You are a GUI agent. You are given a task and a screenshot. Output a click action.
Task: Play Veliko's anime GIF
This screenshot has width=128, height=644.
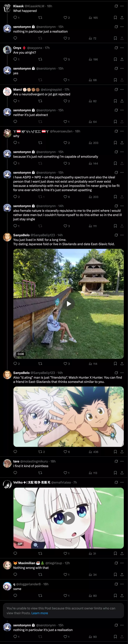68,518
